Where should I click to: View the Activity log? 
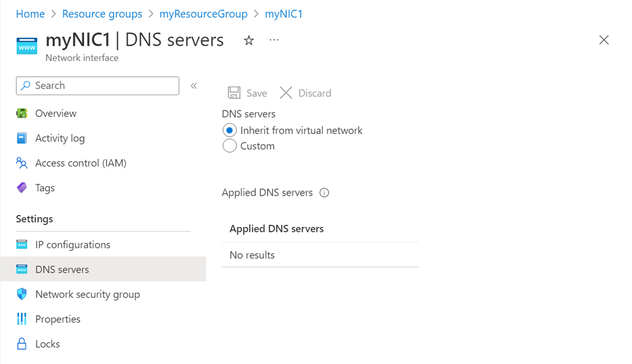pyautogui.click(x=60, y=138)
